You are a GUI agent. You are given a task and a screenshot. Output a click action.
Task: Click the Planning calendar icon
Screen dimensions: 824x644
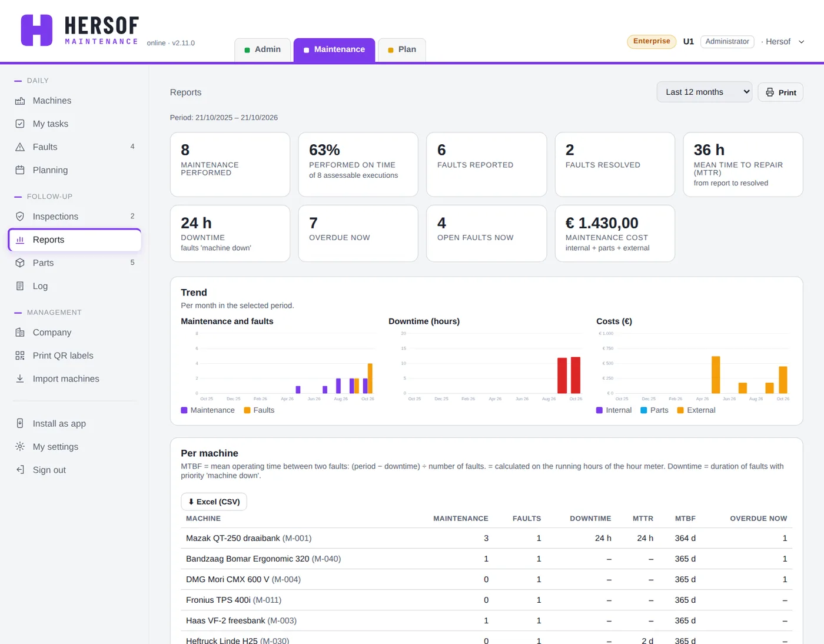pyautogui.click(x=20, y=170)
